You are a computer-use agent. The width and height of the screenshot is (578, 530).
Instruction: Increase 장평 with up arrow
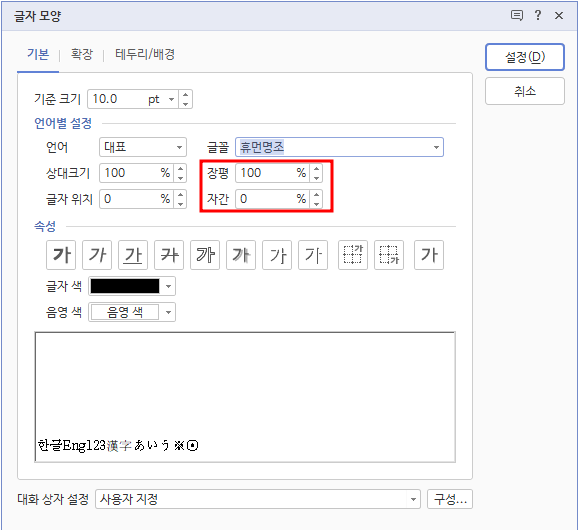pyautogui.click(x=316, y=168)
